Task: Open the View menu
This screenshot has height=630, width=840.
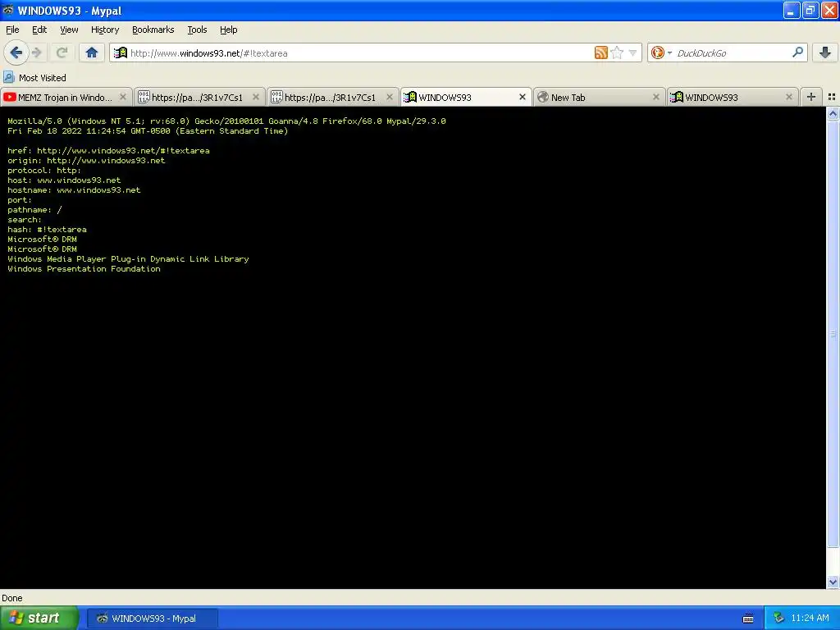Action: tap(69, 30)
